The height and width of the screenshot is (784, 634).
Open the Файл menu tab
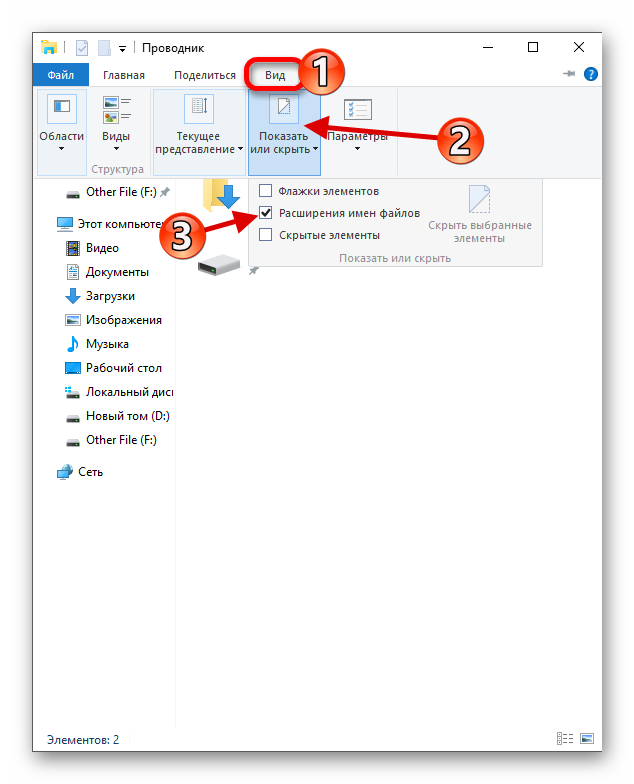tap(60, 75)
